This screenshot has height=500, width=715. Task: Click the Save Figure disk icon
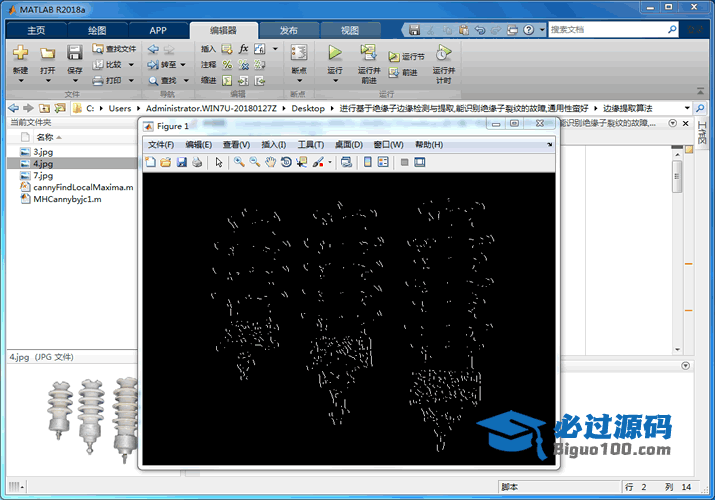coord(182,162)
